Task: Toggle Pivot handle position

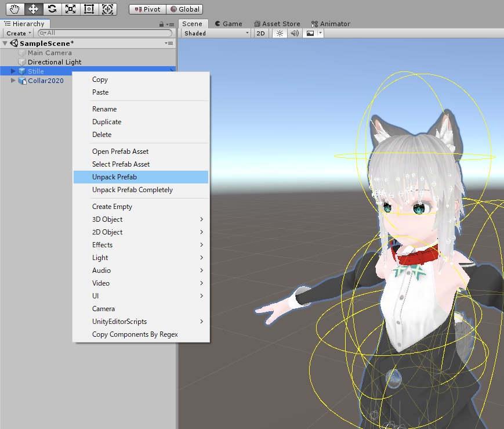Action: 147,9
